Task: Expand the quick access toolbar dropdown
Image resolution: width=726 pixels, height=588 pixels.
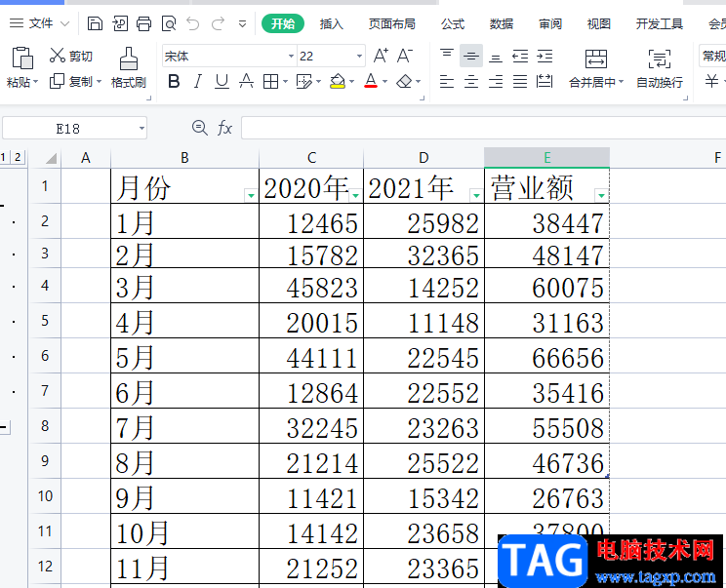Action: (242, 23)
